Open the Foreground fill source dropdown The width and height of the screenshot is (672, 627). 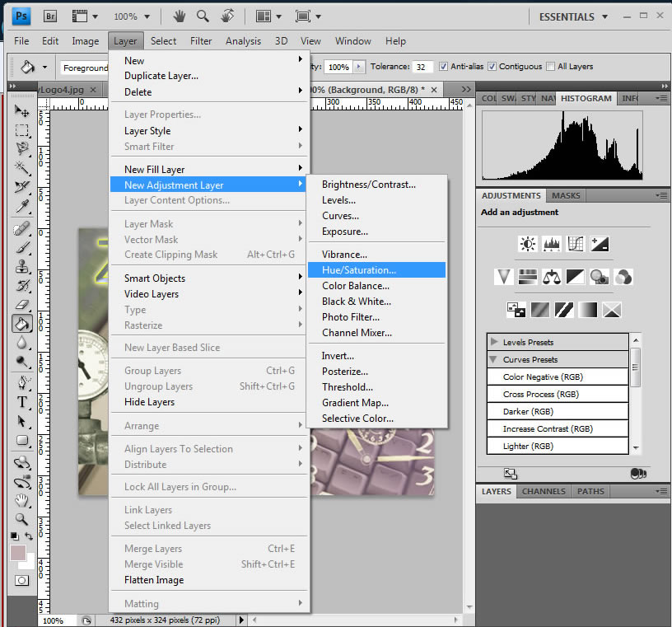point(85,68)
